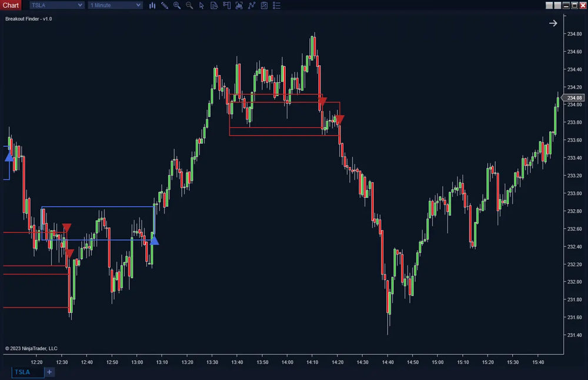Open the Indicators dialog icon
Screen dimensions: 588x380
239,5
